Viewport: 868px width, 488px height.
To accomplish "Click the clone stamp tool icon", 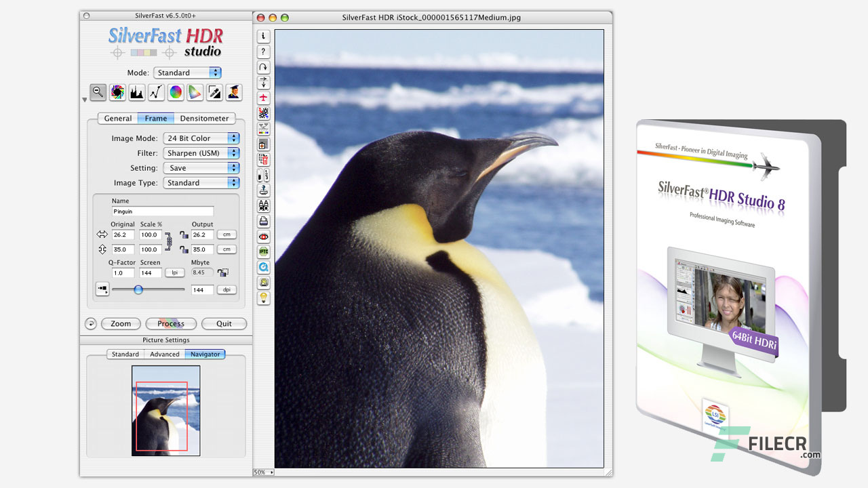I will [x=264, y=190].
